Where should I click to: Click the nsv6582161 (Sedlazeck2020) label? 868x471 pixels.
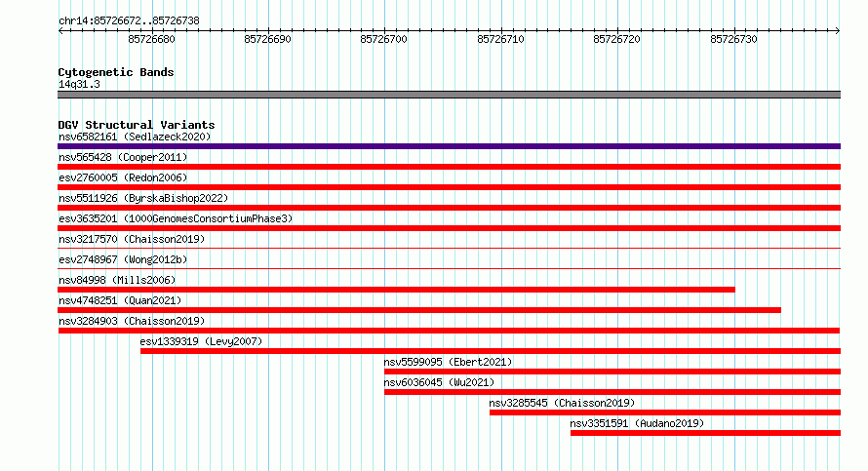pyautogui.click(x=135, y=137)
